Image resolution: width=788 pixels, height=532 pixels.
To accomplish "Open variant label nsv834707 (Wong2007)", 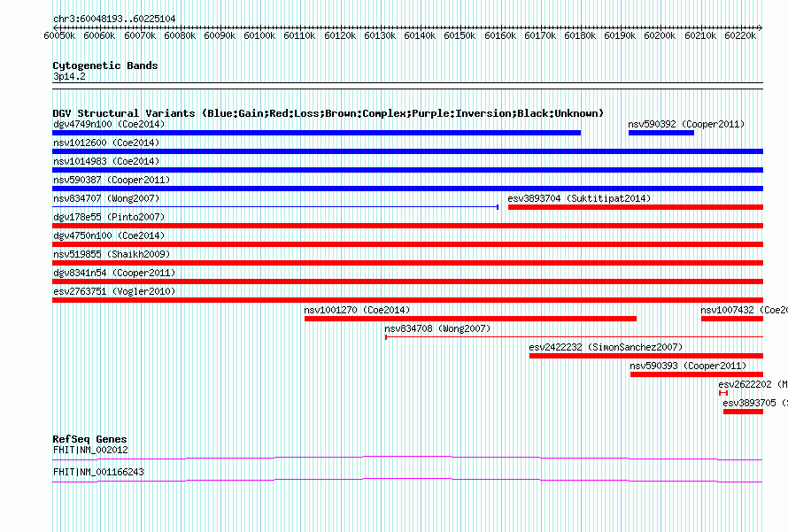I will pyautogui.click(x=106, y=198).
